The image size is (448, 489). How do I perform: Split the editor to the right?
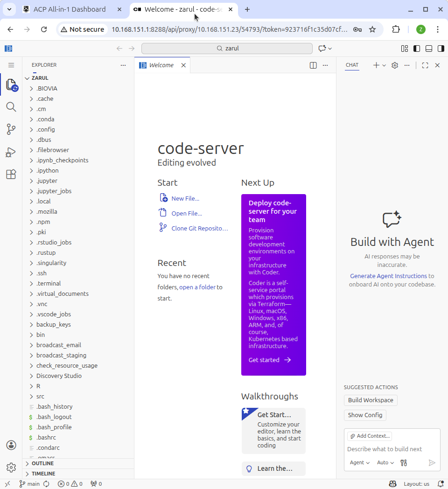click(313, 65)
